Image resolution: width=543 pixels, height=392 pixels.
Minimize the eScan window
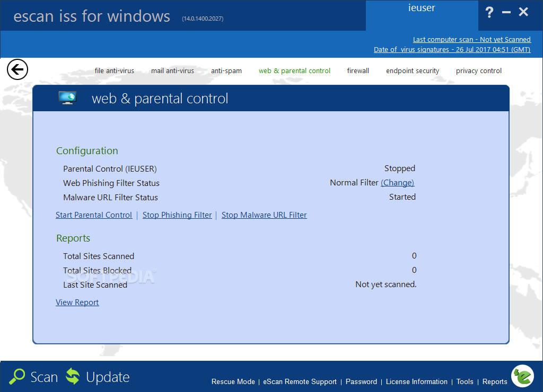506,13
